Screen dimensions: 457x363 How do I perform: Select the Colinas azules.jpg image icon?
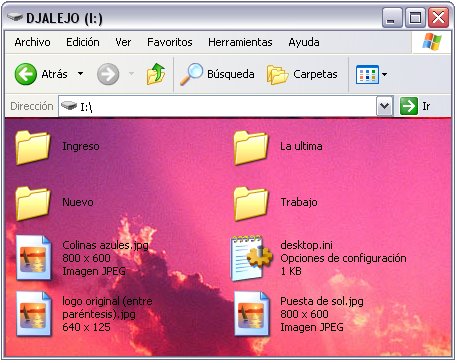click(33, 258)
